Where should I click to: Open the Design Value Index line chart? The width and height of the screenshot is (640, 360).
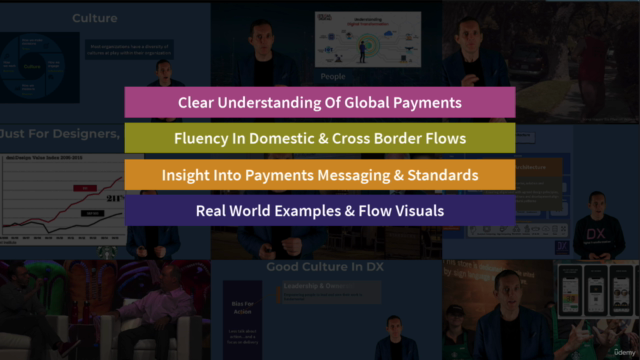[63, 199]
